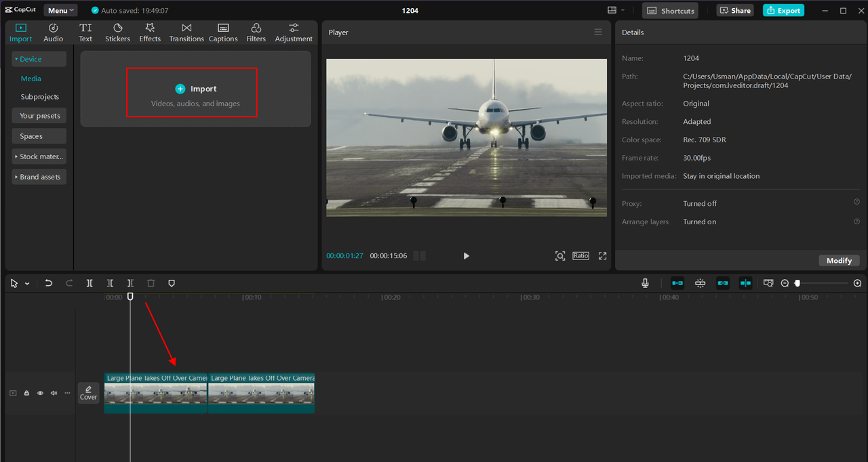The height and width of the screenshot is (462, 868).
Task: Toggle preview axis
Action: coord(745,283)
